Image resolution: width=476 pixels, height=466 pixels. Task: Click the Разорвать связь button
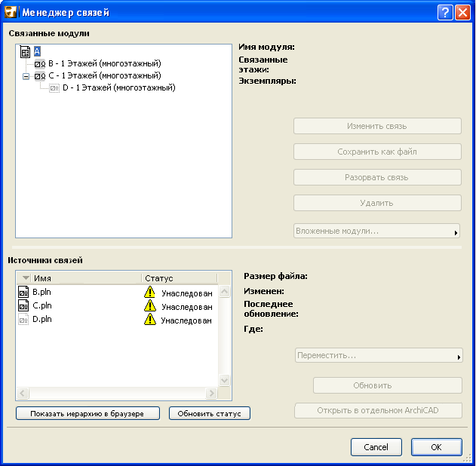377,177
